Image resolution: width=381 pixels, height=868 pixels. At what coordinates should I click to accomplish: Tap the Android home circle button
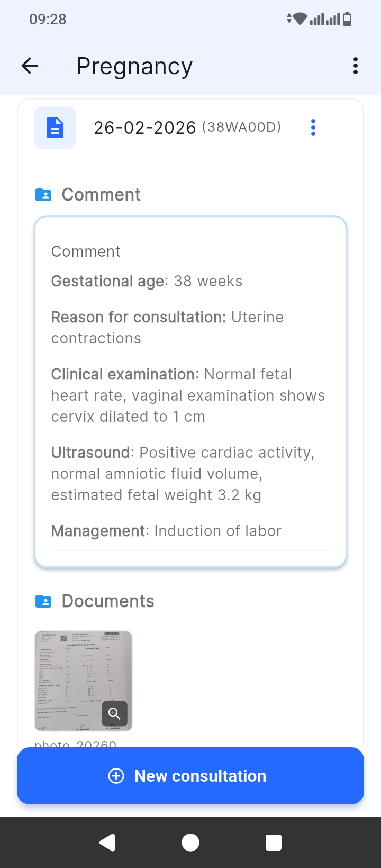tap(190, 842)
